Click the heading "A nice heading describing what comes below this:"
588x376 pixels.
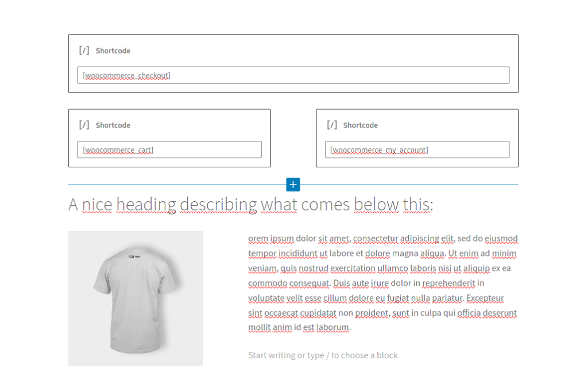click(x=250, y=205)
